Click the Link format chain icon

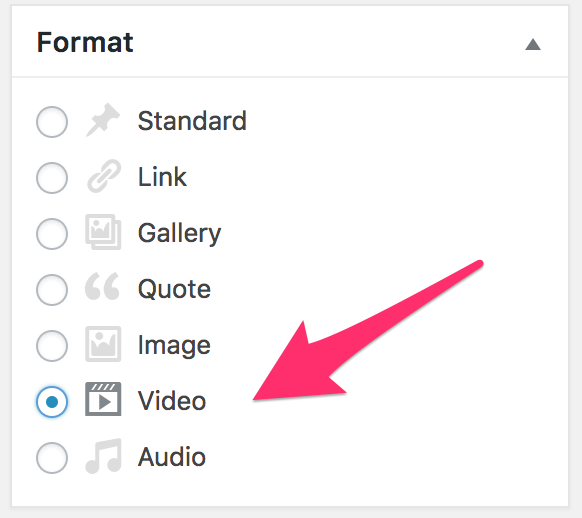tap(104, 176)
